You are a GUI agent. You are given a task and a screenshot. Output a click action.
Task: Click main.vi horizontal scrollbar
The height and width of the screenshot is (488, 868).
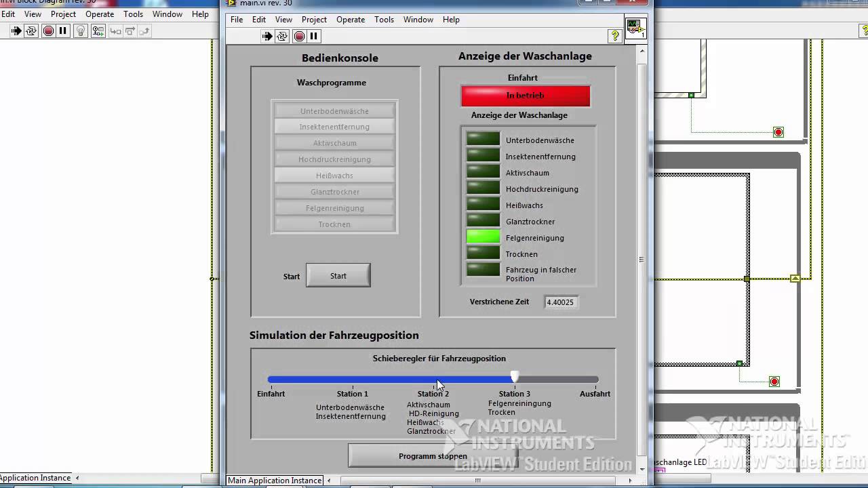pyautogui.click(x=477, y=481)
